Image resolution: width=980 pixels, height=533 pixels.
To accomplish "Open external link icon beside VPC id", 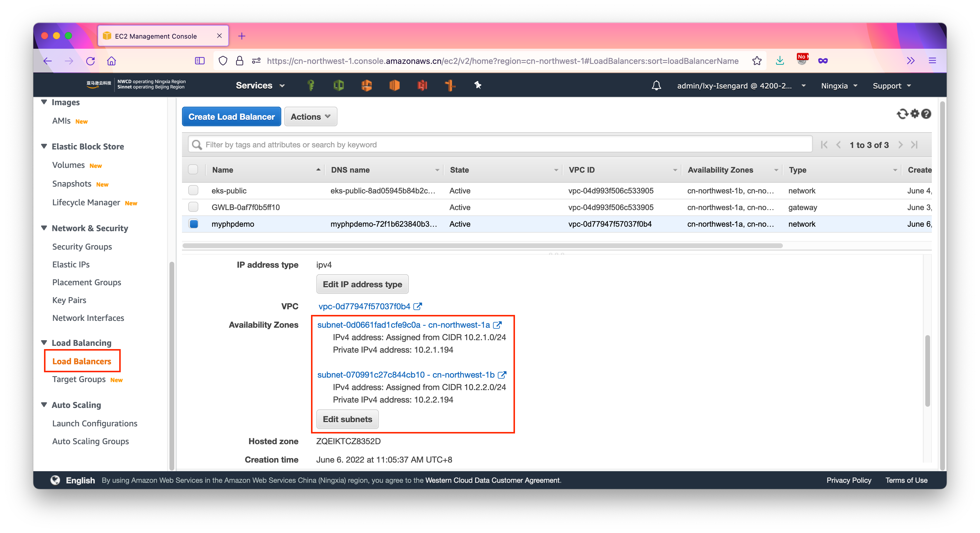I will pyautogui.click(x=418, y=306).
